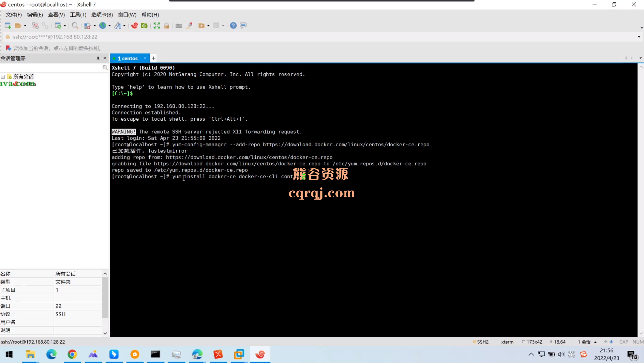Launch Xmanager green toolbar icon
The height and width of the screenshot is (363, 644).
[144, 26]
